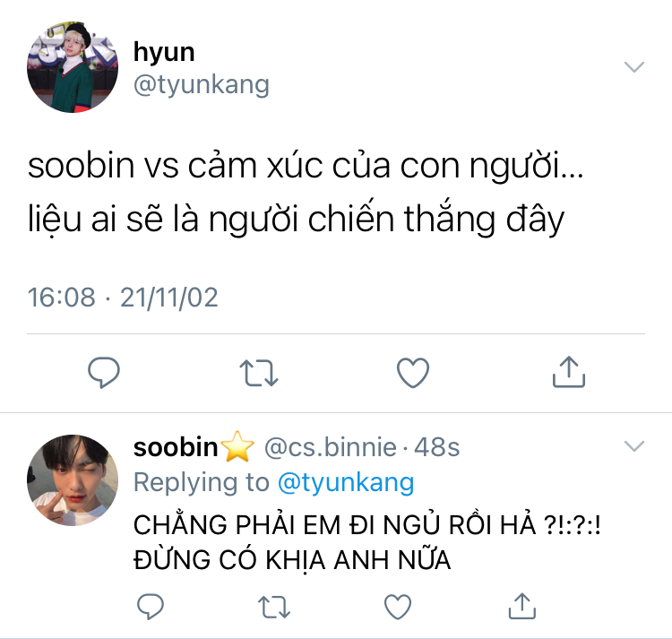
Task: Open options chevron on soobin's reply
Action: (x=634, y=446)
